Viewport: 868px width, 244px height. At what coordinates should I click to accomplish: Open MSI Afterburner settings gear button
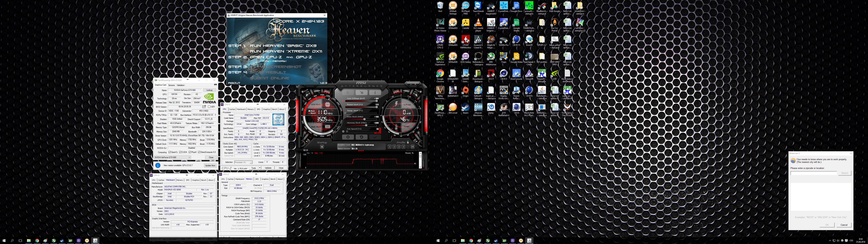348,137
